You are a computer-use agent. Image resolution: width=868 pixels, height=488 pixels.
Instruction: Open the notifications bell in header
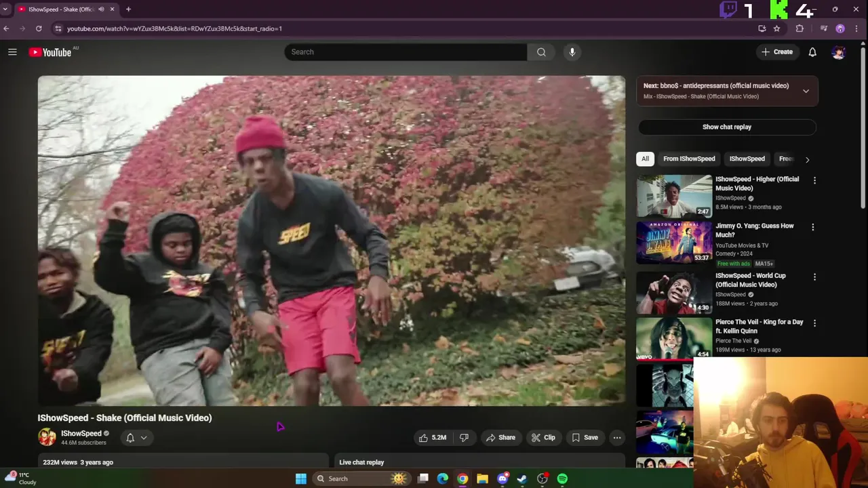(812, 52)
